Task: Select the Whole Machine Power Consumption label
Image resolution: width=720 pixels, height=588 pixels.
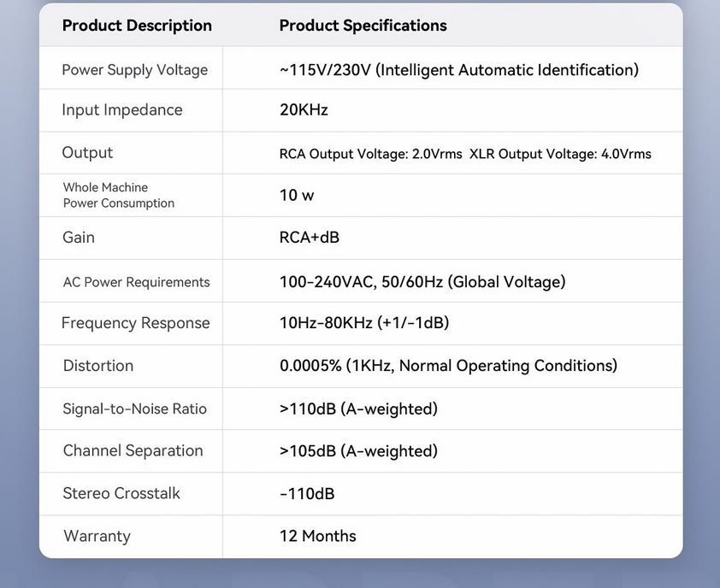Action: 118,196
